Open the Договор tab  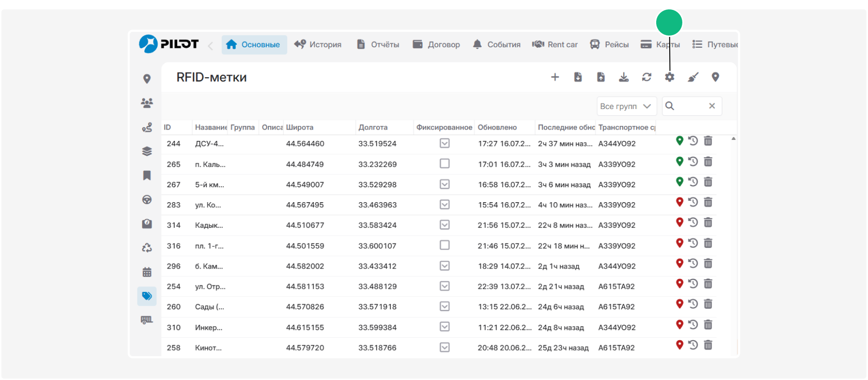pyautogui.click(x=436, y=45)
